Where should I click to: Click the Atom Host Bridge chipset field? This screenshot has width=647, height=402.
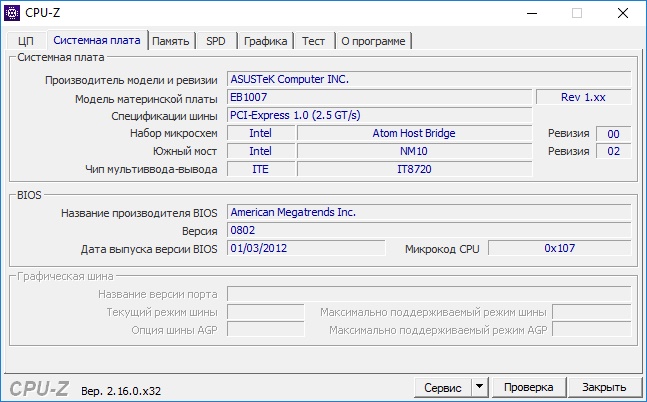coord(414,133)
